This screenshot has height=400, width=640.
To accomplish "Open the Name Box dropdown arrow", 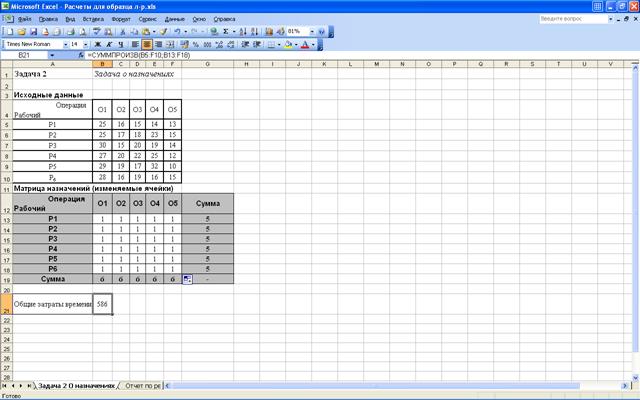I will (x=52, y=55).
